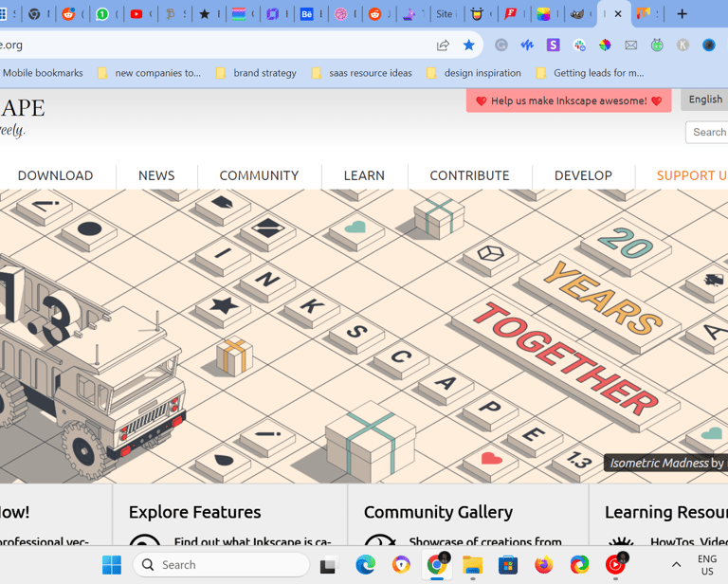Screen dimensions: 728x584
Task: Open Task View from the taskbar
Action: click(x=329, y=565)
